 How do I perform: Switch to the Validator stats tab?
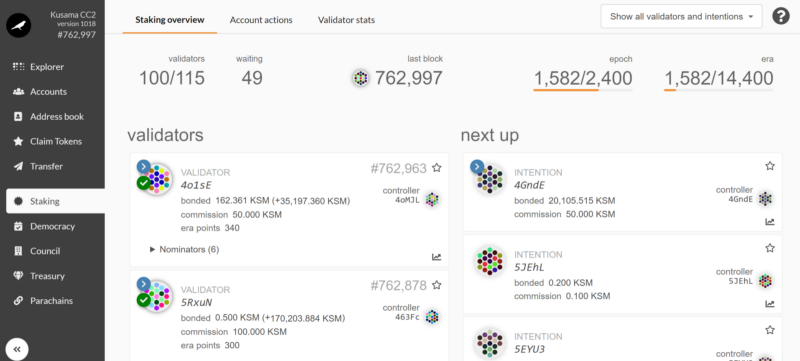coord(346,20)
